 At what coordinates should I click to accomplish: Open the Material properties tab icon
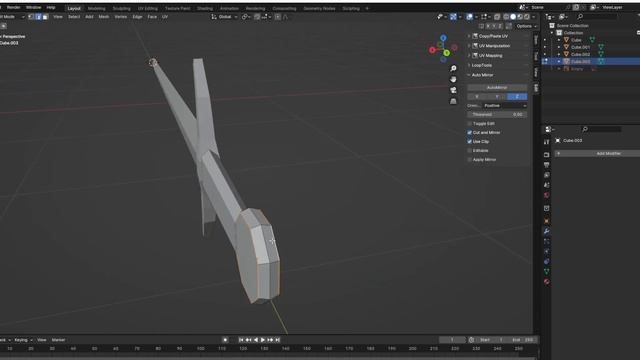547,282
